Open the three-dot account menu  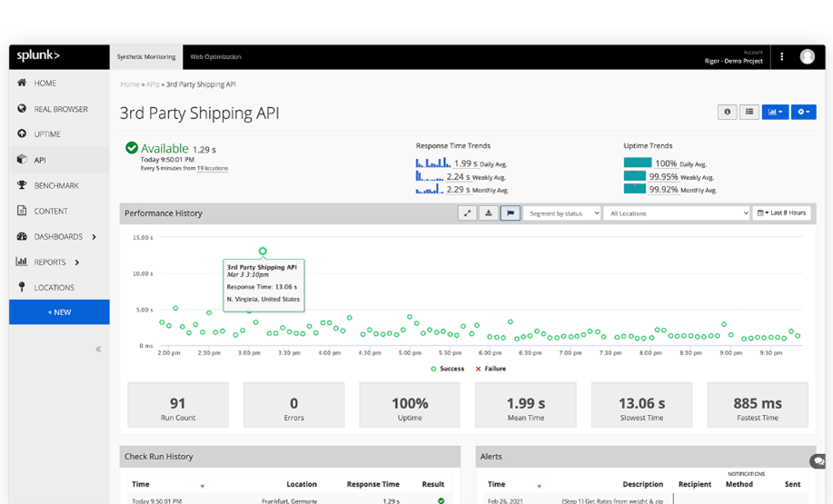782,56
